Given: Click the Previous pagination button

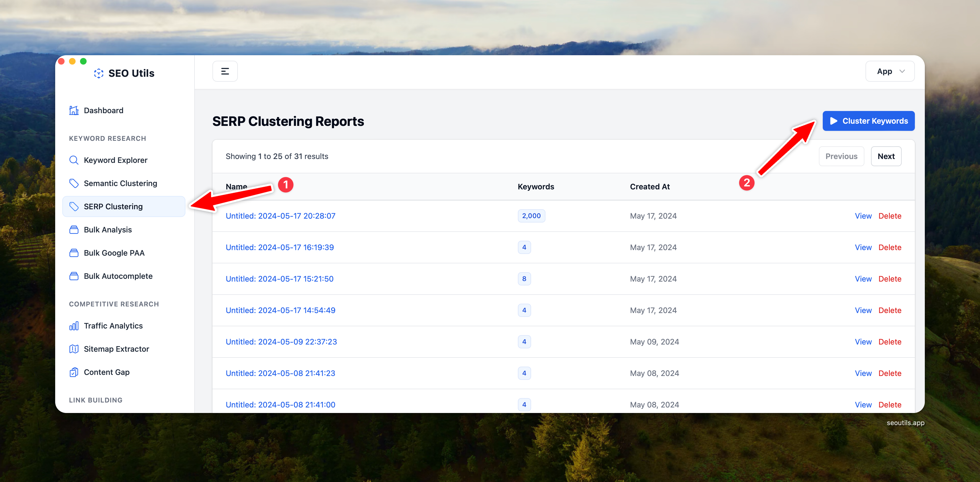Looking at the screenshot, I should (841, 157).
